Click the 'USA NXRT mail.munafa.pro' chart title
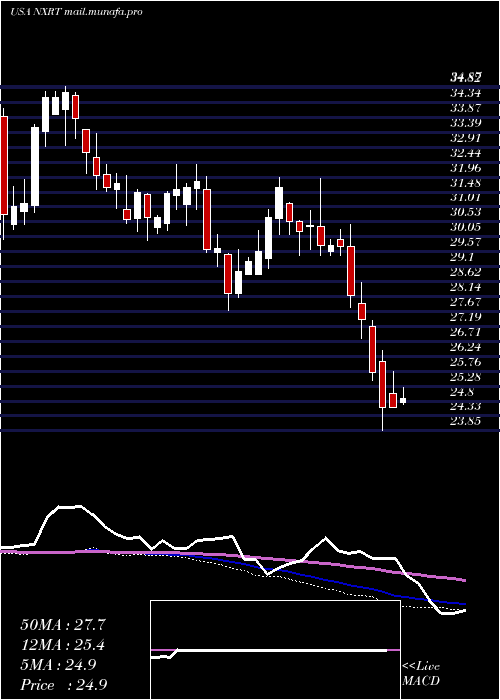Viewport: 500px width, 700px height. tap(76, 12)
